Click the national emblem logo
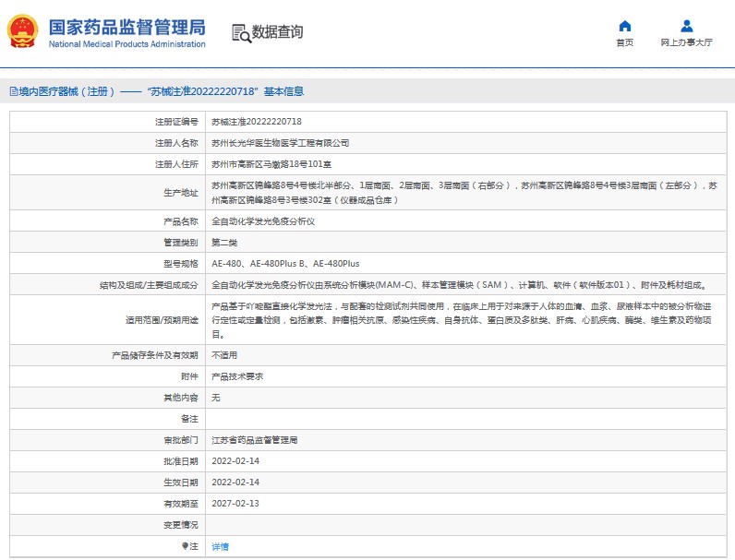The image size is (735, 560). pyautogui.click(x=22, y=31)
